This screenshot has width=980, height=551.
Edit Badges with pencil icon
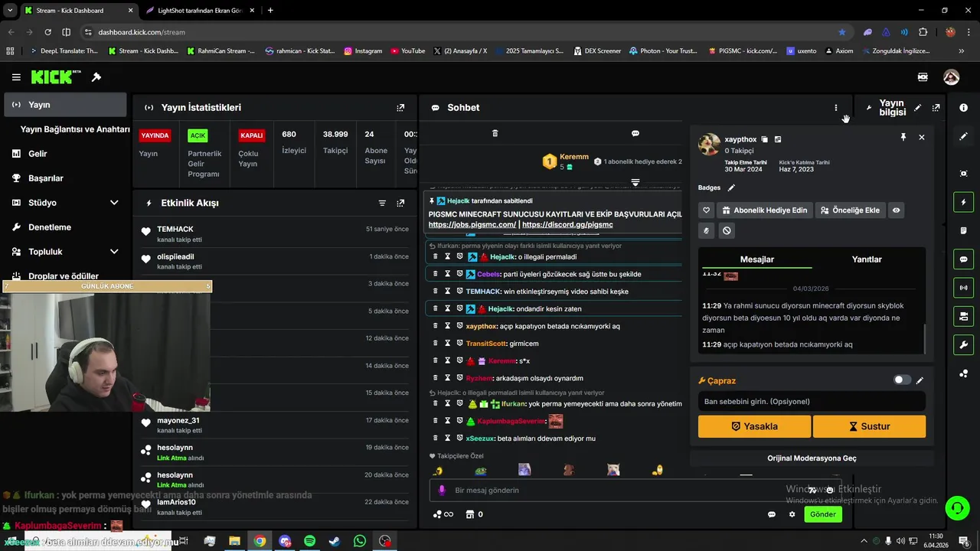731,187
